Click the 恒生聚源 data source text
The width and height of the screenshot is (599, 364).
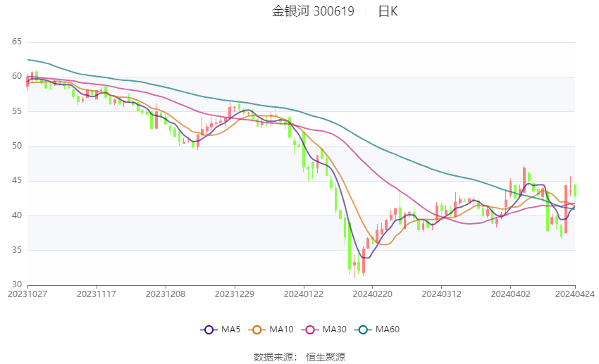(x=326, y=357)
